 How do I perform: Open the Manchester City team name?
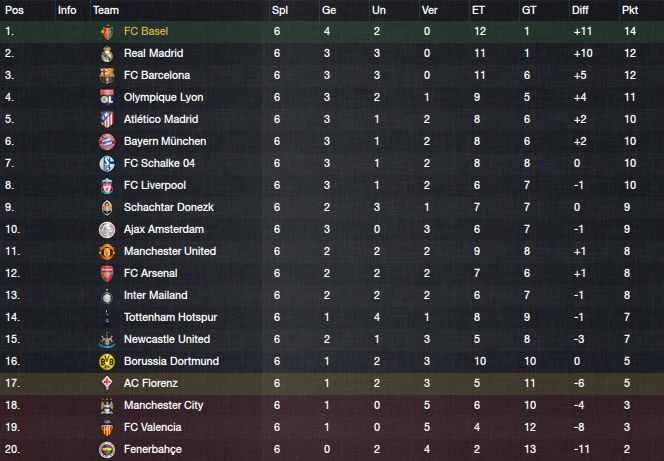pos(163,406)
